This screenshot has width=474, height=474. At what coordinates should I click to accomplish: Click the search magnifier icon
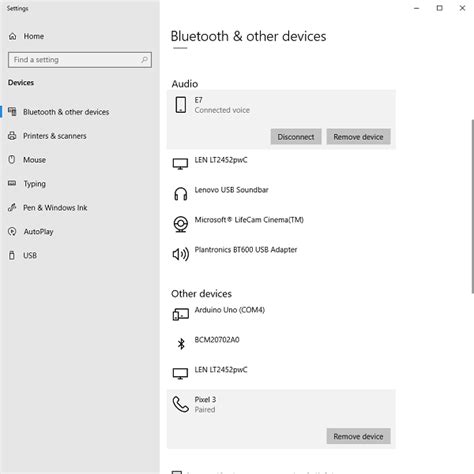[144, 60]
